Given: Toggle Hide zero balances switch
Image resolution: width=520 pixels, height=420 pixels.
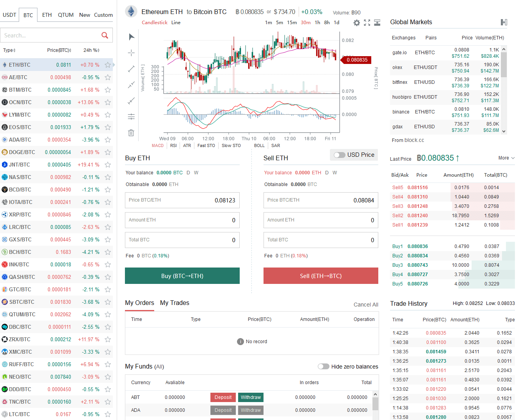Looking at the screenshot, I should click(323, 367).
